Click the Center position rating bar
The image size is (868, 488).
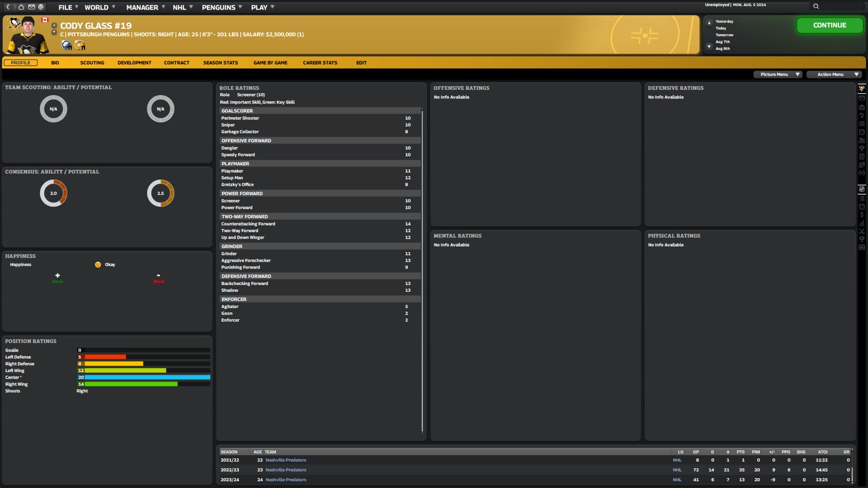pos(144,377)
